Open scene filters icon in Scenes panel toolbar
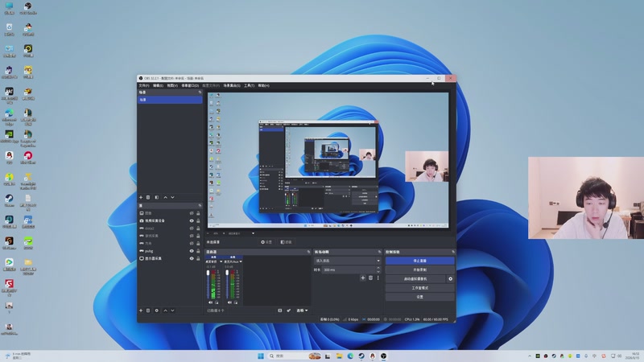The height and width of the screenshot is (362, 644). coord(156,197)
